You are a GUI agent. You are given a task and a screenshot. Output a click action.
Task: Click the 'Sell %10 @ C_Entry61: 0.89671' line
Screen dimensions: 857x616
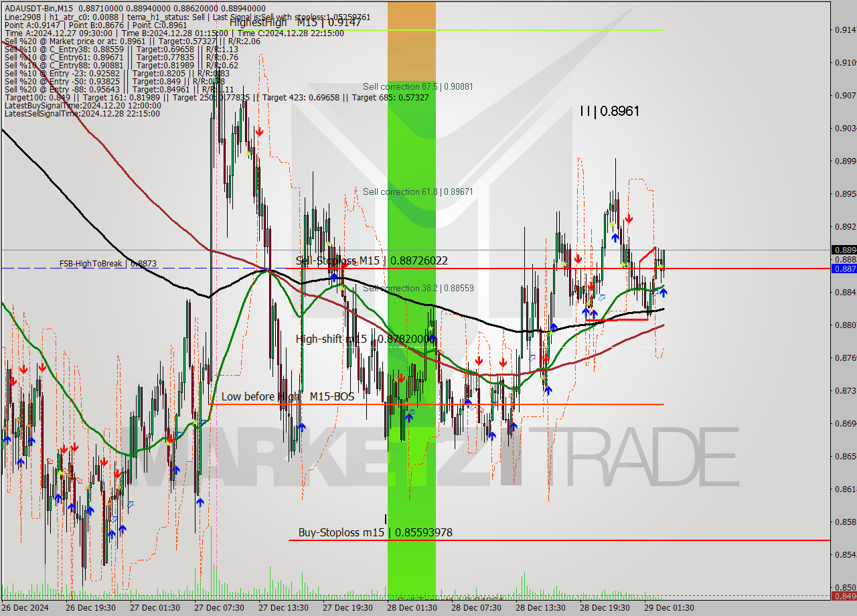coord(121,57)
